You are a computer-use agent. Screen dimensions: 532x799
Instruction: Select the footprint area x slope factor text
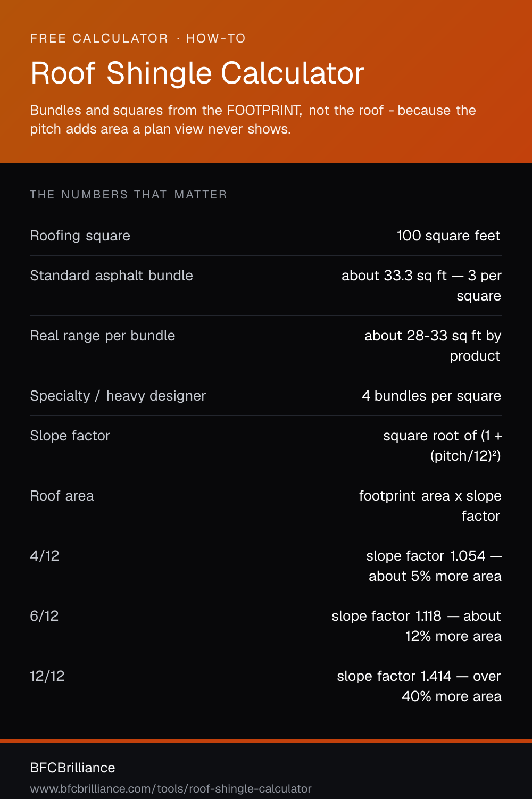(430, 506)
